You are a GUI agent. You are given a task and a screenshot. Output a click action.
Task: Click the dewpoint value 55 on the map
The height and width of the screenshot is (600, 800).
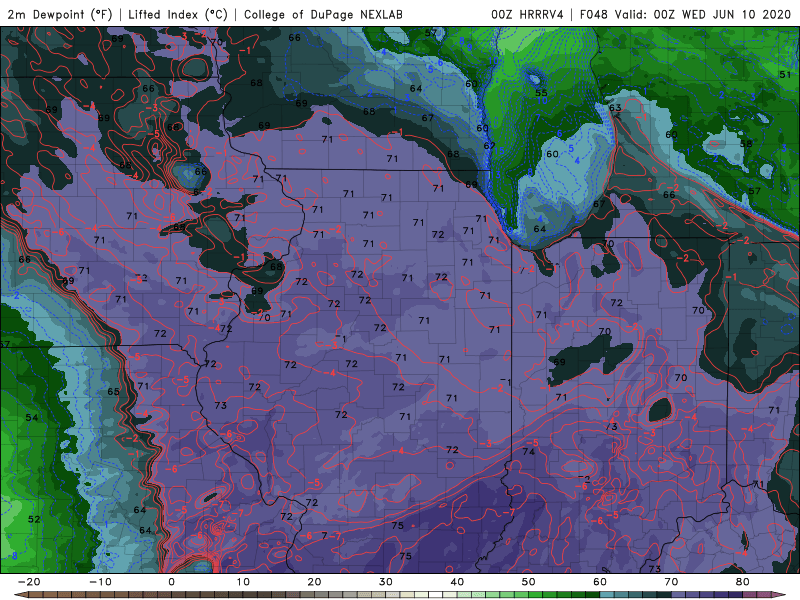(x=541, y=93)
